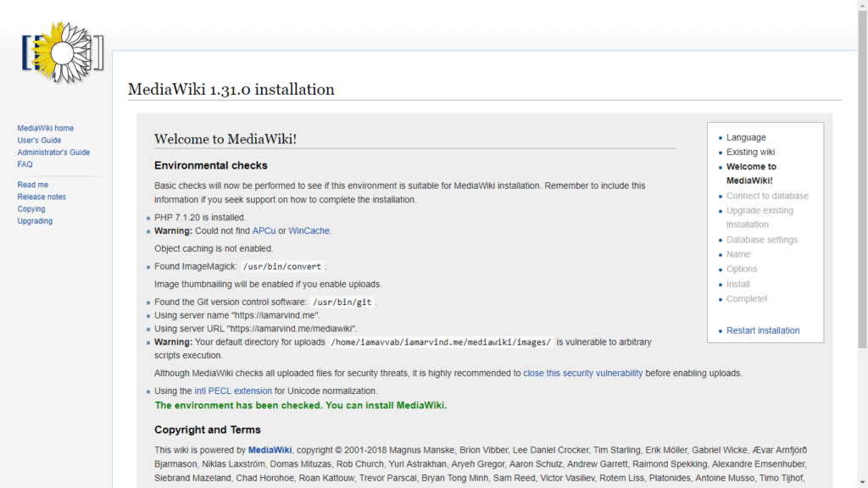Follow the APCu link
This screenshot has height=488, width=868.
264,230
